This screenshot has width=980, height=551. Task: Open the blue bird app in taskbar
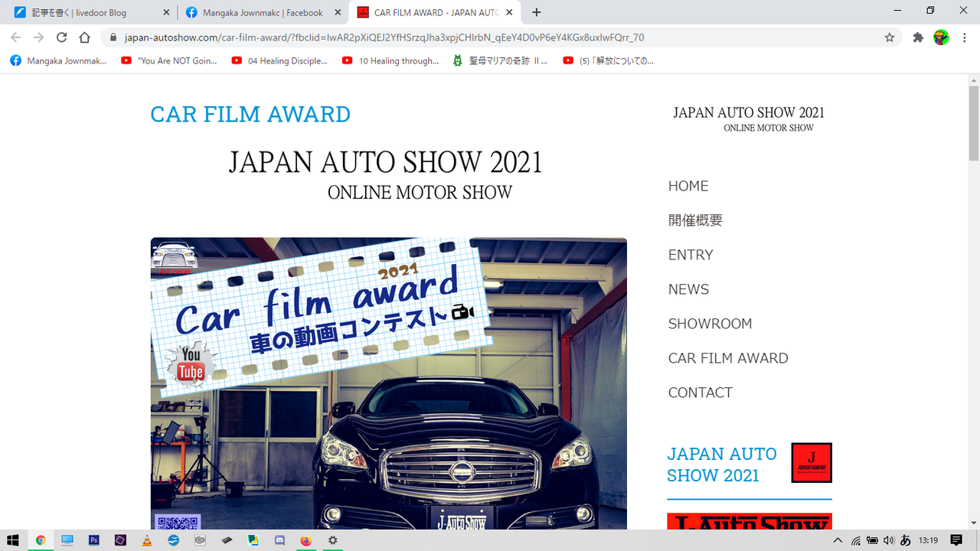(x=174, y=540)
